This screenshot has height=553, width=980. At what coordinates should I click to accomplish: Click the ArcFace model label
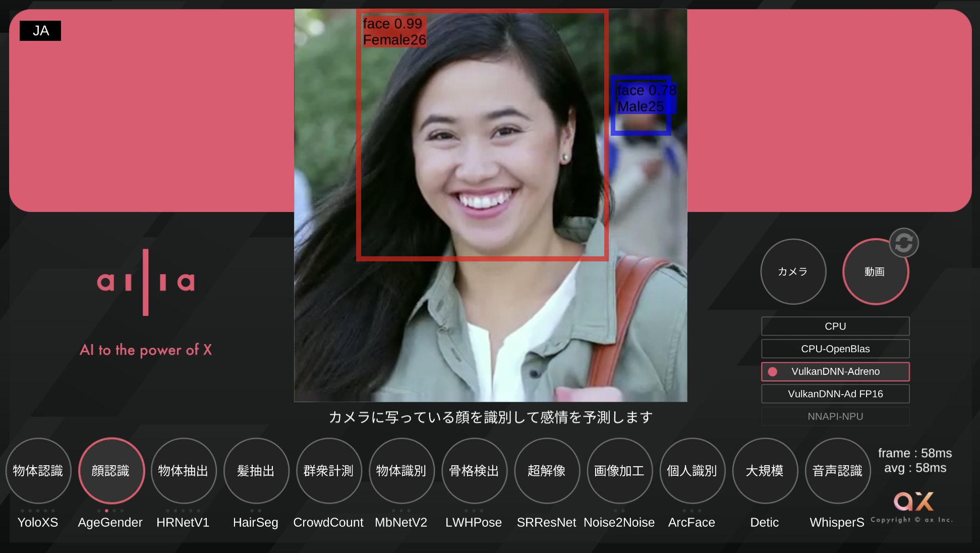pos(691,522)
